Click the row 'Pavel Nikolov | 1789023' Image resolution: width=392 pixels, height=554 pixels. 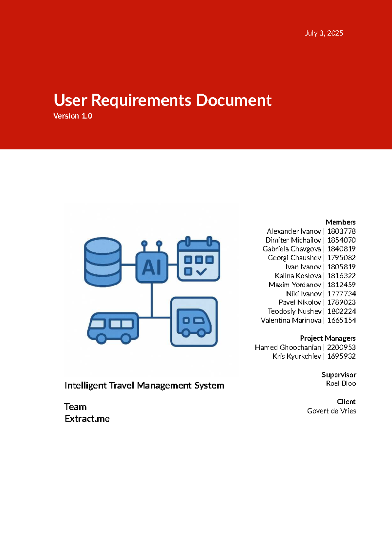pyautogui.click(x=317, y=302)
